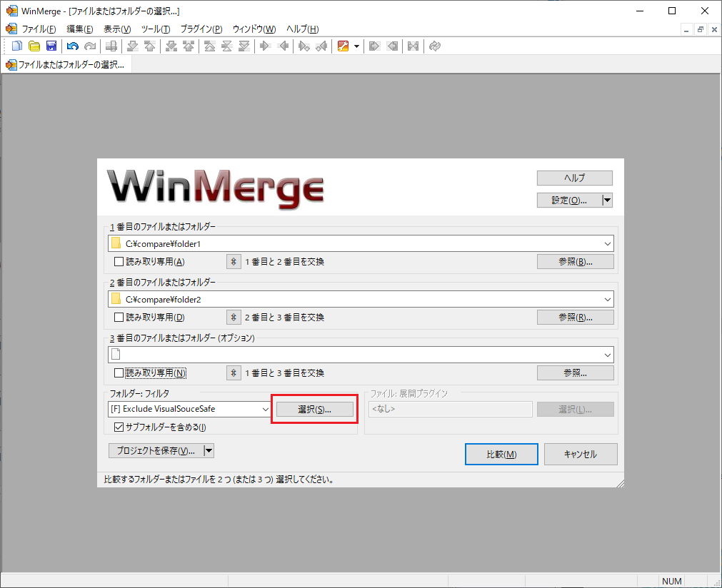Go to Previous Conflict toolbar icon

(189, 46)
